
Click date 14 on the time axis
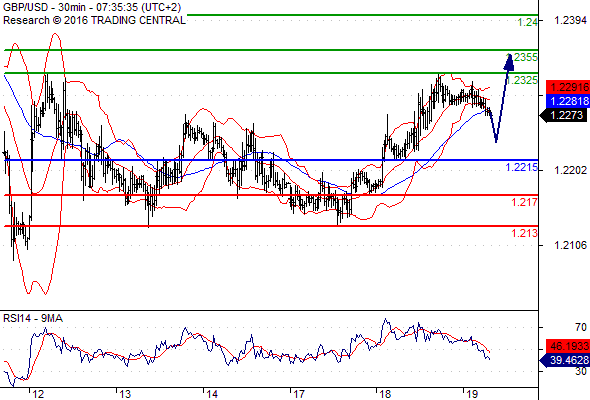(x=212, y=394)
